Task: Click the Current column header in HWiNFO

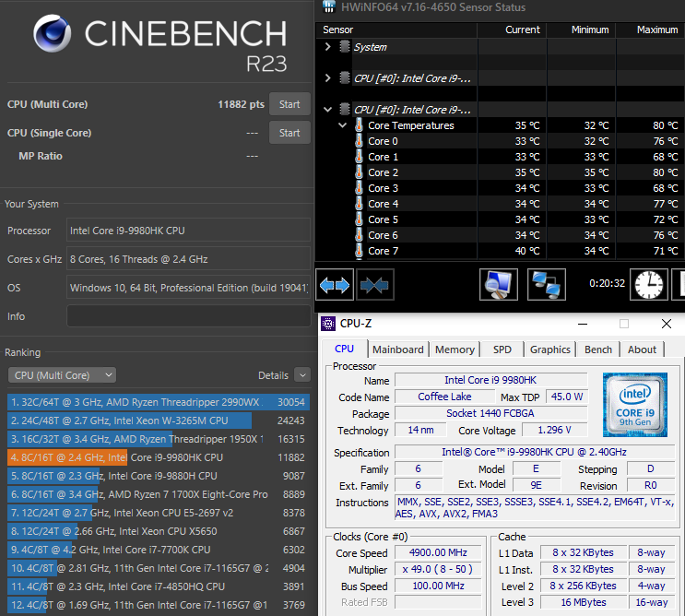Action: [x=512, y=30]
